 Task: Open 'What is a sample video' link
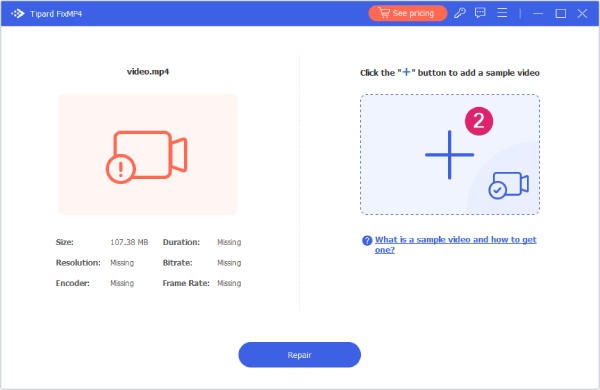(x=455, y=245)
